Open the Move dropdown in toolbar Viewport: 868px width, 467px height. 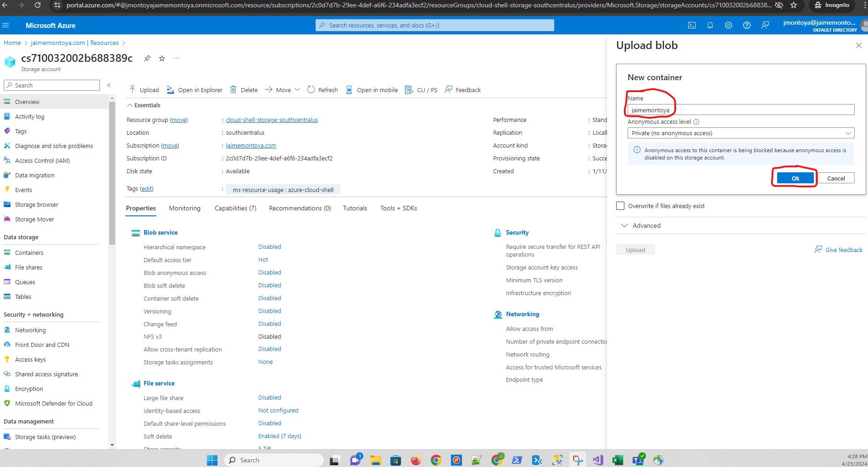[283, 90]
